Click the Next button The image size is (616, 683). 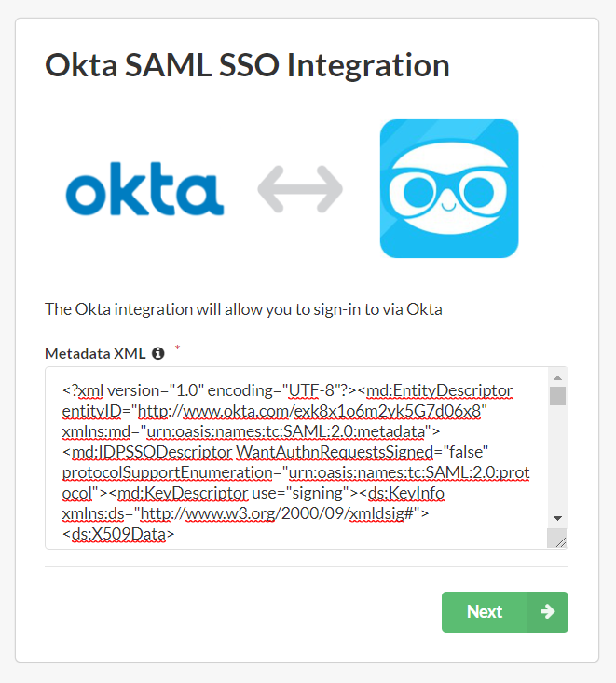pos(505,611)
